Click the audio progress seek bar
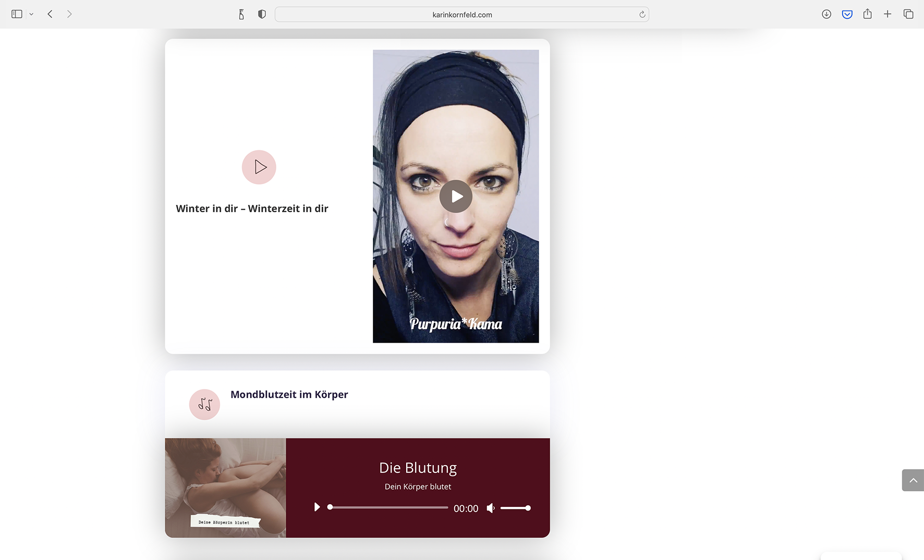This screenshot has height=560, width=924. 388,507
